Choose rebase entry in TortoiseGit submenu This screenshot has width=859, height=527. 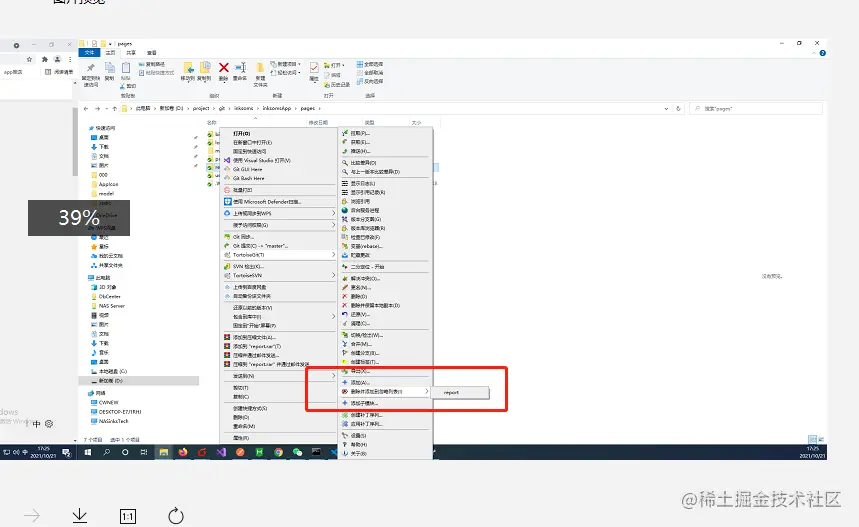pyautogui.click(x=385, y=246)
